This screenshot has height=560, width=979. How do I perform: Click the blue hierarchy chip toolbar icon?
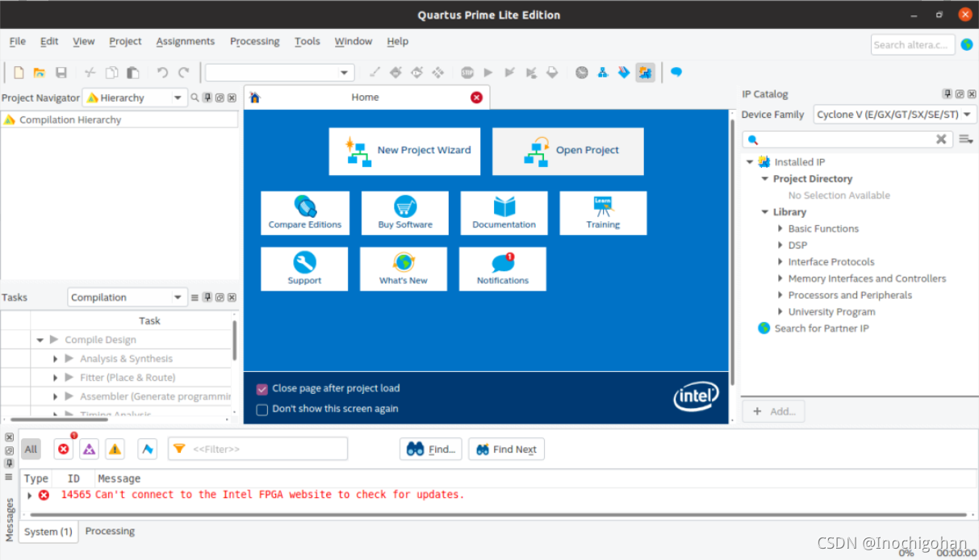pos(603,73)
